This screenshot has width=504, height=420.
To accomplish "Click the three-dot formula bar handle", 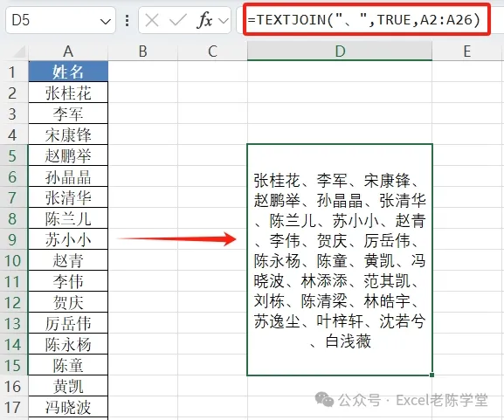I will (128, 20).
